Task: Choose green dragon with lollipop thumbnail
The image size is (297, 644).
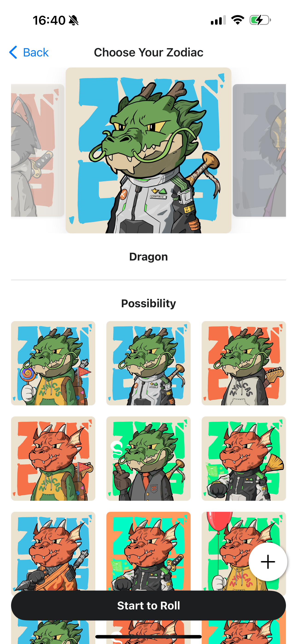Action: point(53,363)
